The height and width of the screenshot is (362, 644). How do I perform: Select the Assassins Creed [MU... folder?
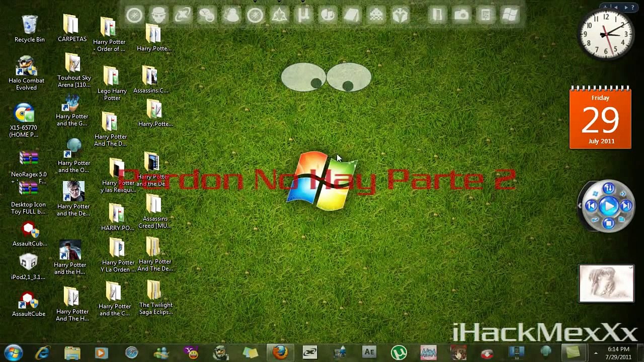pos(155,212)
